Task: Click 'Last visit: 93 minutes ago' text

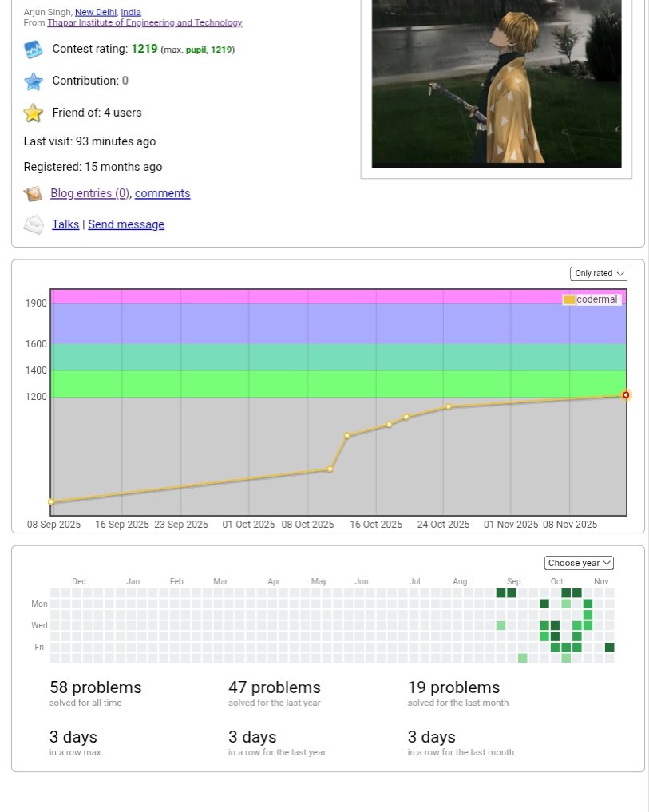Action: [89, 141]
